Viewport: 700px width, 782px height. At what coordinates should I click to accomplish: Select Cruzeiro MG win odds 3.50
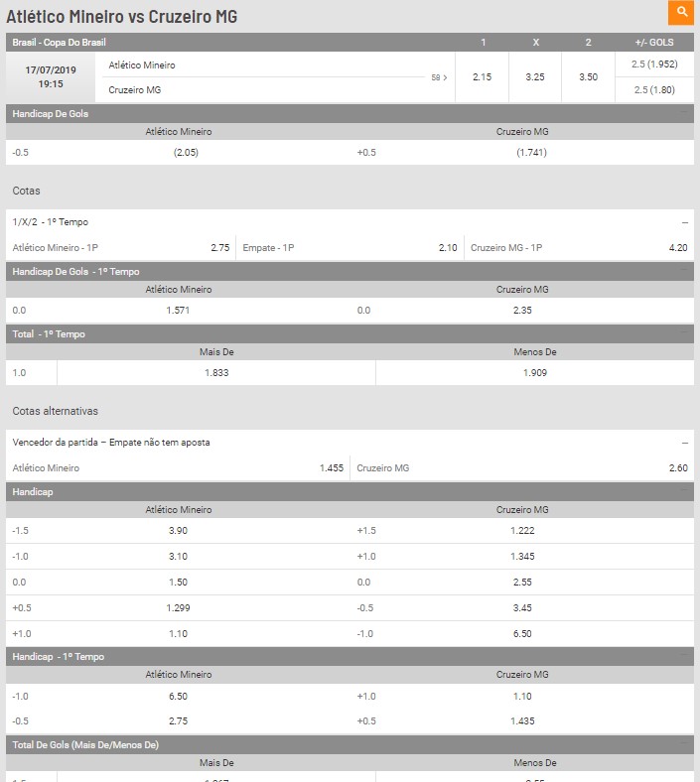click(588, 77)
